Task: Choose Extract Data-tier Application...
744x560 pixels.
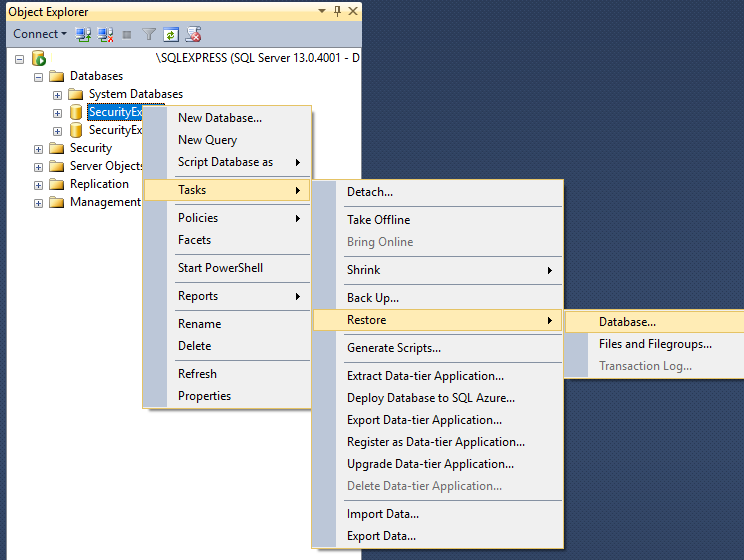Action: 437,376
